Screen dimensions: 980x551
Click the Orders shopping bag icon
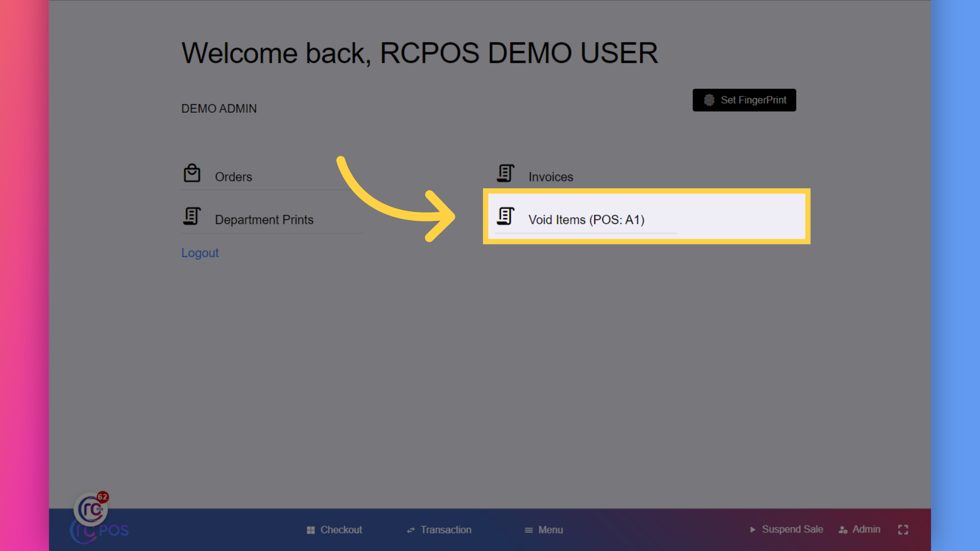(192, 173)
